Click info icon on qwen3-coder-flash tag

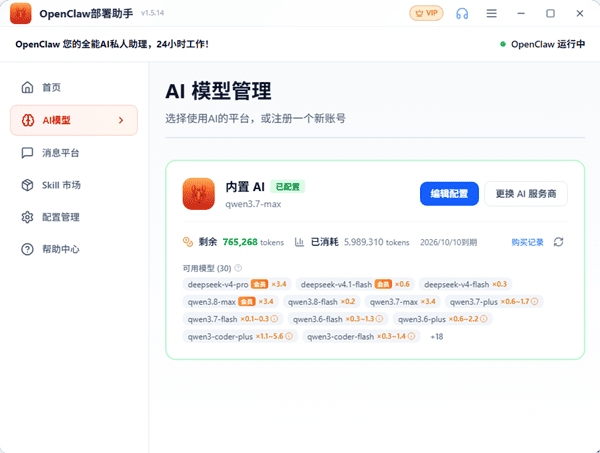point(411,336)
